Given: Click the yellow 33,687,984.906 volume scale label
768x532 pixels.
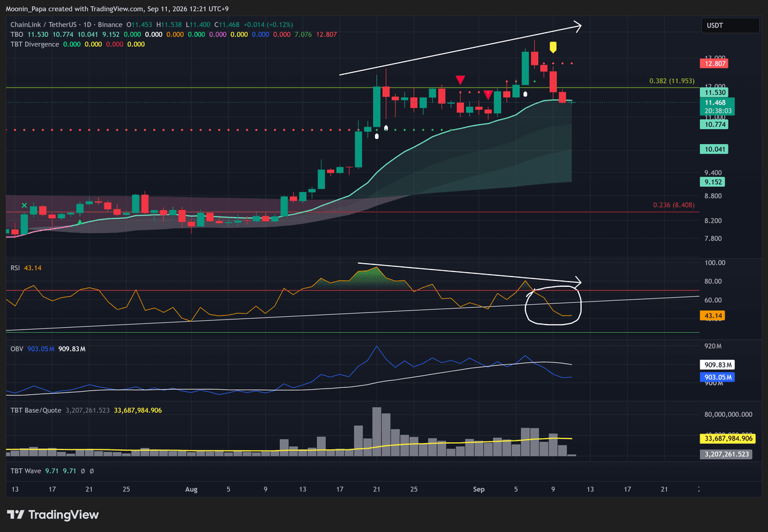Looking at the screenshot, I should click(x=729, y=439).
